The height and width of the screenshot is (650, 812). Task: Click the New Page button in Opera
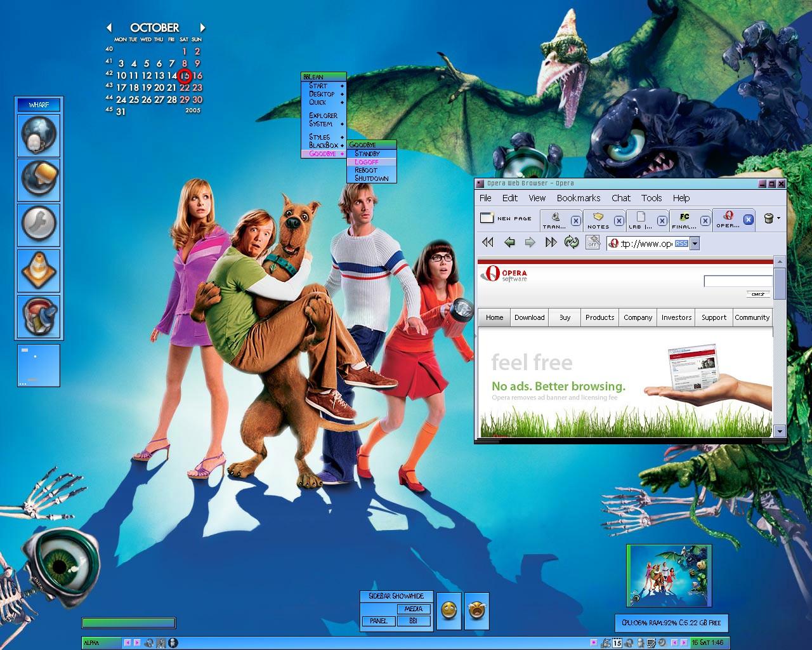coord(506,218)
